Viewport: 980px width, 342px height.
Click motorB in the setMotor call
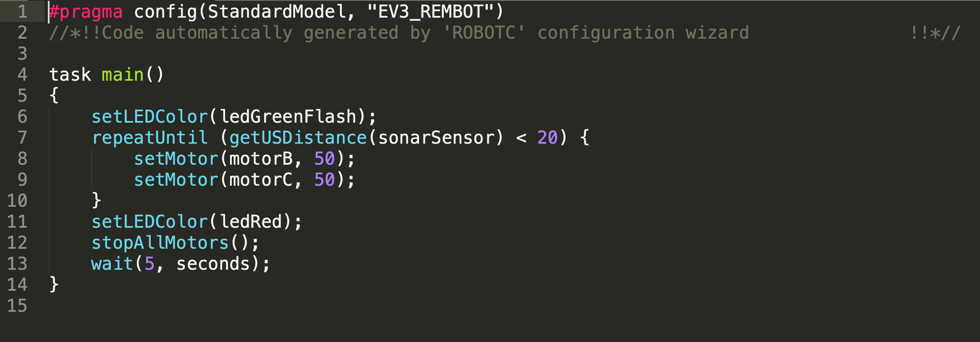coord(261,159)
